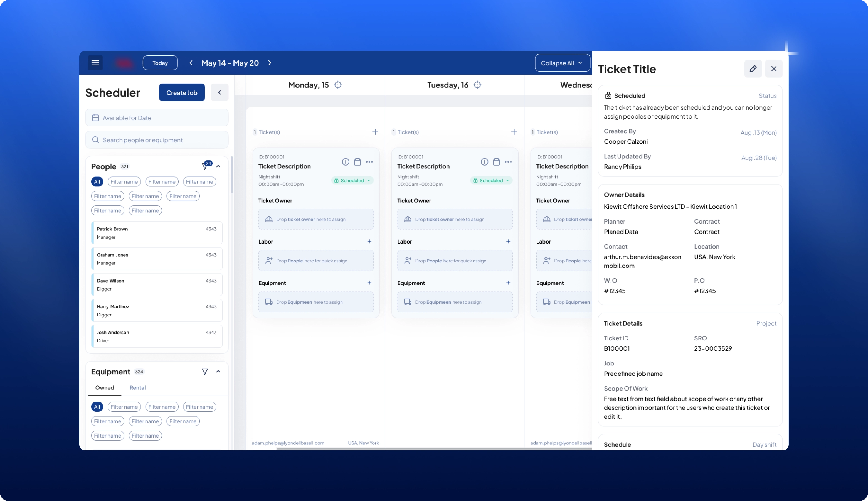
Task: Open info icon on Monday ticket card
Action: [346, 162]
